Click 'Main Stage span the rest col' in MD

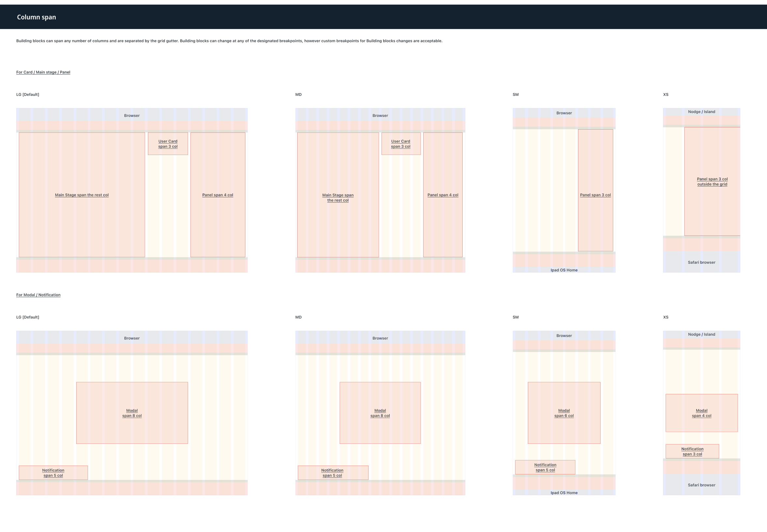coord(338,198)
